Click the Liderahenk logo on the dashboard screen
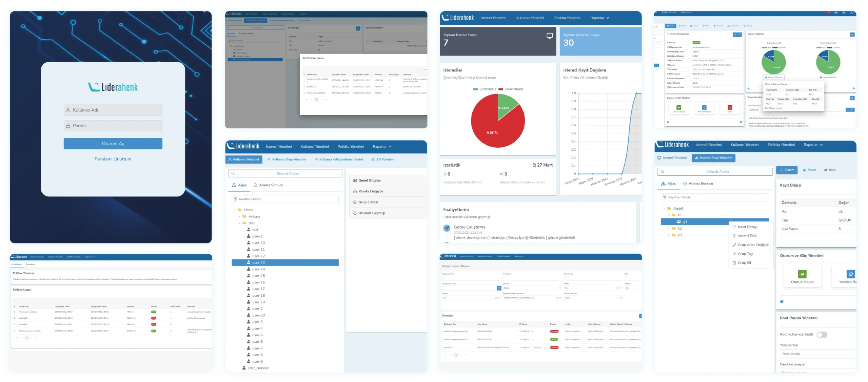 coord(458,18)
